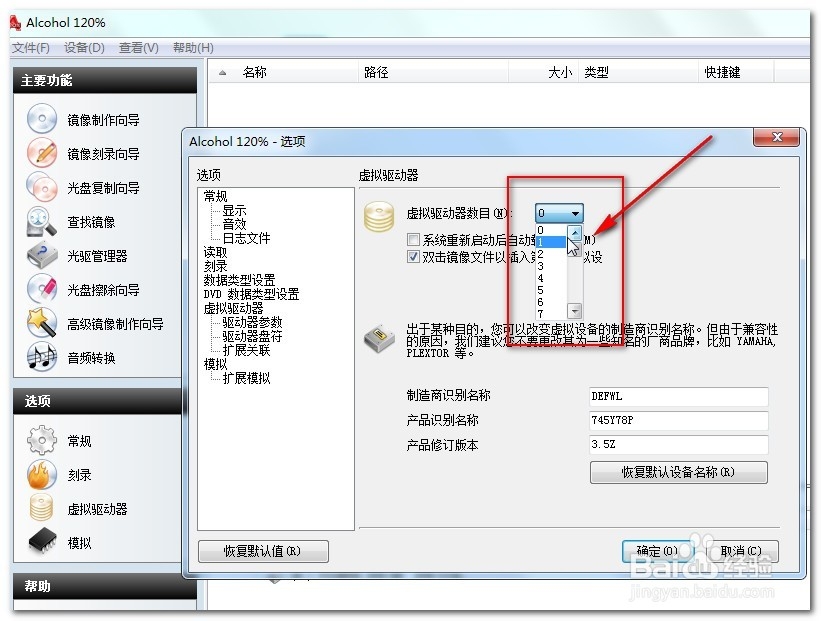Viewport: 821px width, 621px height.
Task: Select 显示 in options tree
Action: pos(234,210)
